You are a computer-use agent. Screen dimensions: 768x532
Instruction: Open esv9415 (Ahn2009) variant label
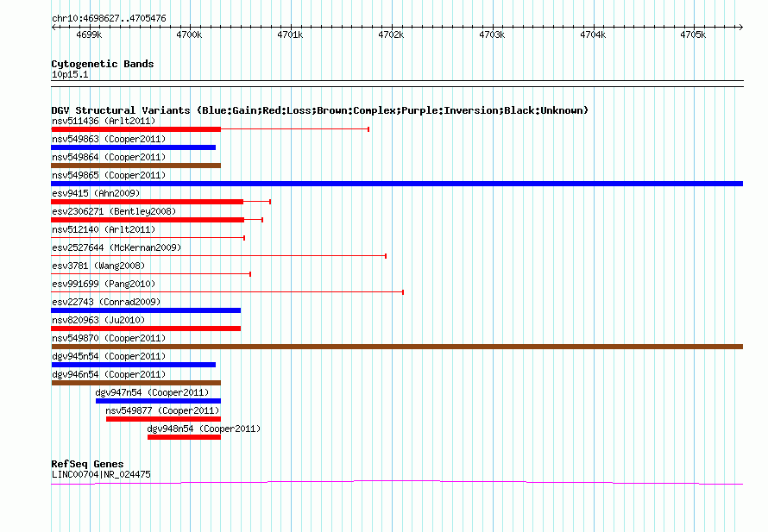96,193
